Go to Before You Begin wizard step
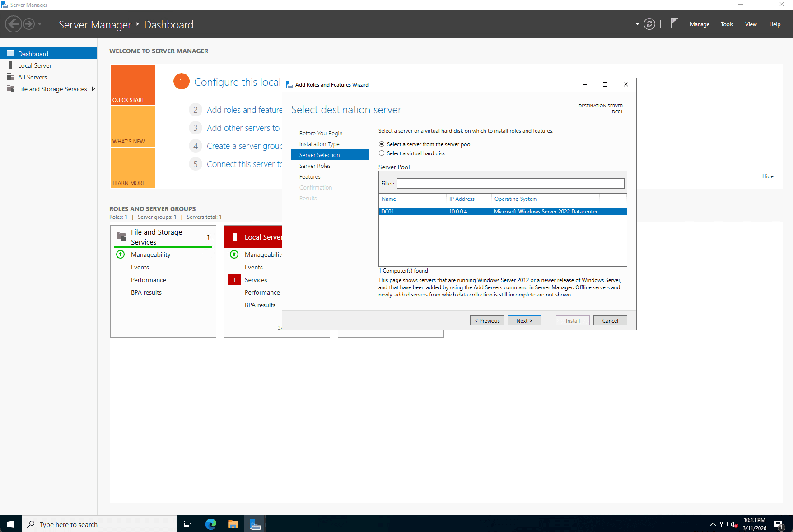The image size is (793, 532). [321, 133]
